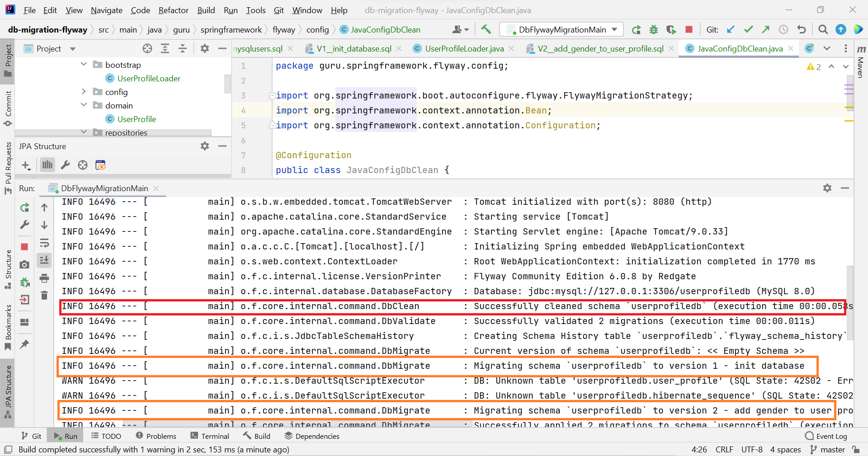Switch to the Terminal tool window
868x456 pixels.
(209, 436)
